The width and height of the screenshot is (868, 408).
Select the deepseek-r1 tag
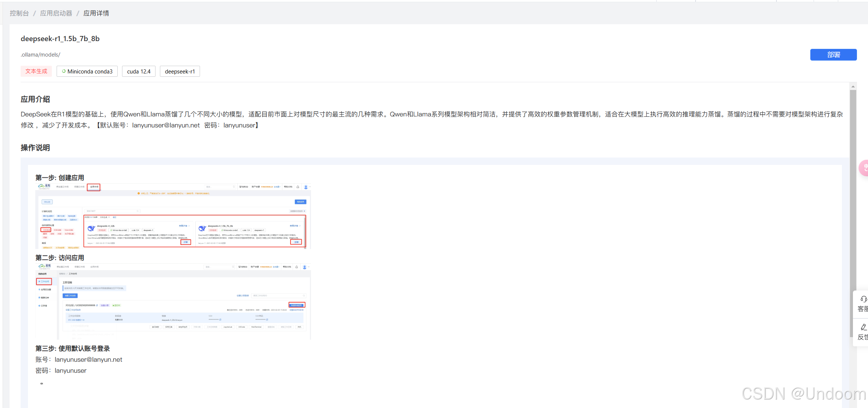click(x=180, y=71)
